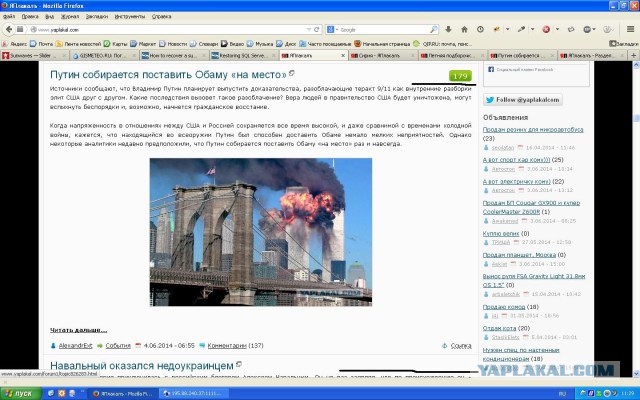
Task: Click the Windows пуск start button
Action: pyautogui.click(x=21, y=393)
